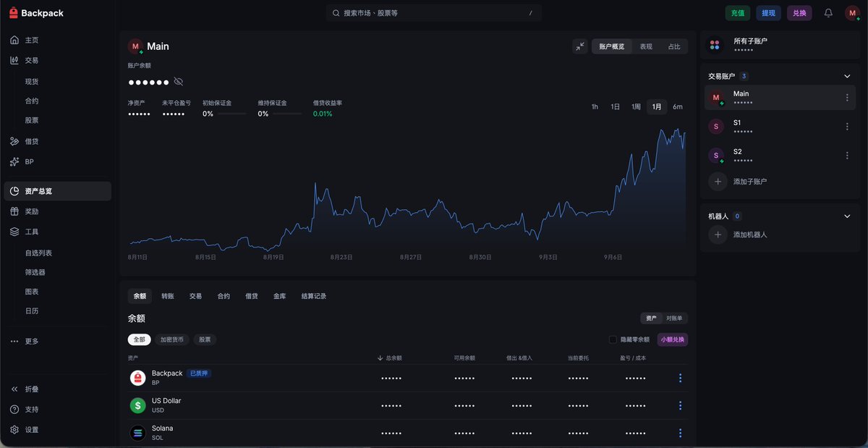Viewport: 868px width, 448px height.
Task: Click the 小额兑换 button
Action: (x=673, y=339)
